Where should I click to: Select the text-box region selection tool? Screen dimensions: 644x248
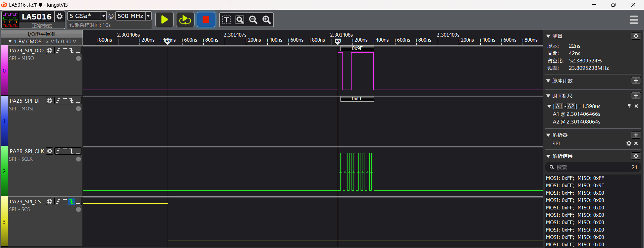click(x=226, y=20)
